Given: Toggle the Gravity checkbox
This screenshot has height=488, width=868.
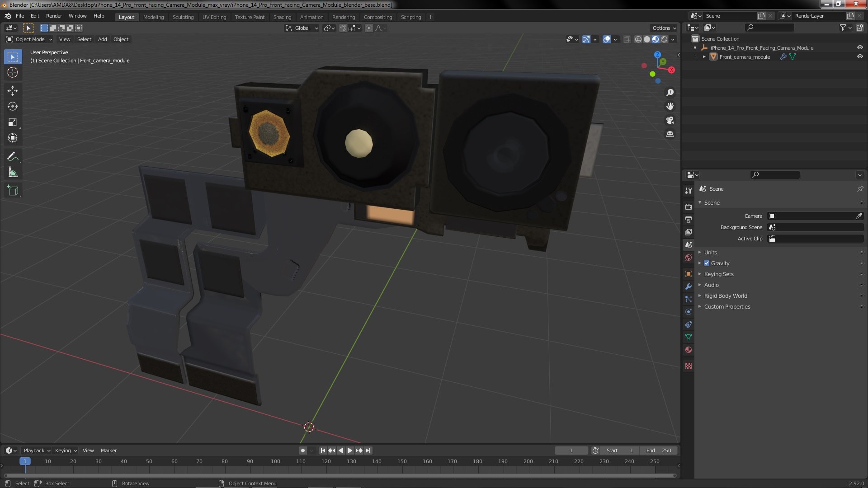Looking at the screenshot, I should 707,263.
